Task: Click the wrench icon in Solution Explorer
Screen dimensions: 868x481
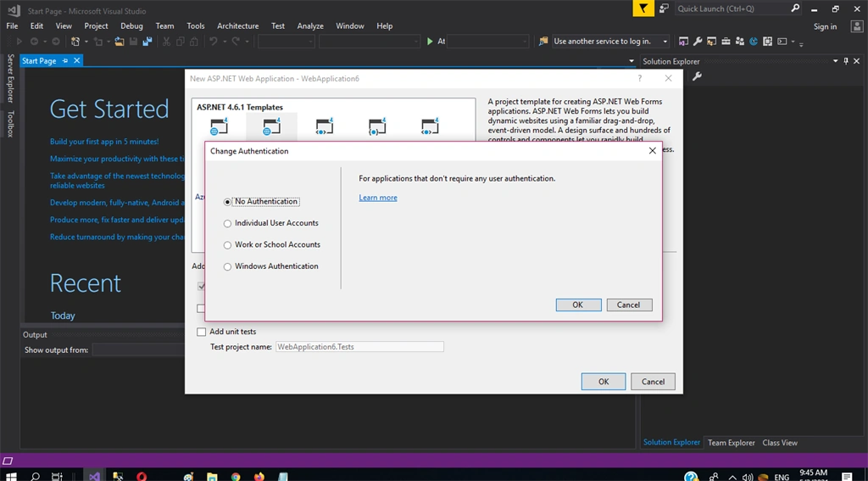Action: click(x=697, y=76)
